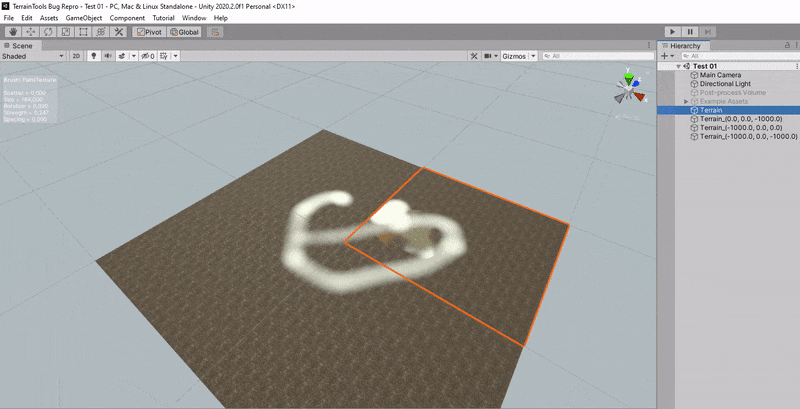Click the green Y axis cone of gizmo
Viewport: 800px width, 409px height.
pos(629,79)
